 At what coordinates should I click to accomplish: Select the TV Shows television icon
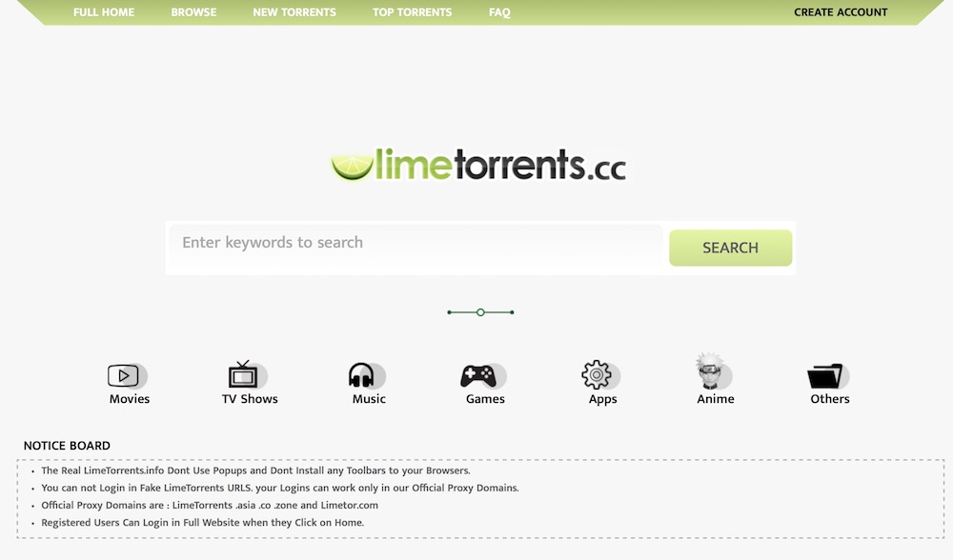click(247, 374)
